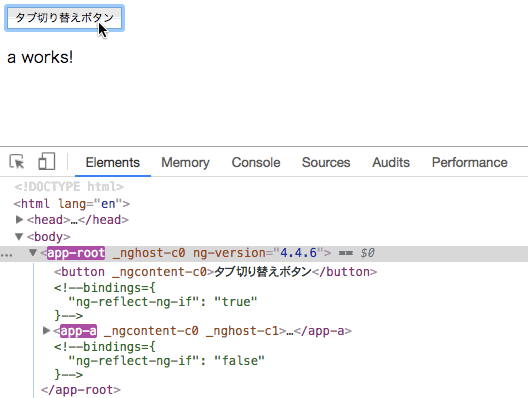Collapse the app-root element node

click(33, 252)
